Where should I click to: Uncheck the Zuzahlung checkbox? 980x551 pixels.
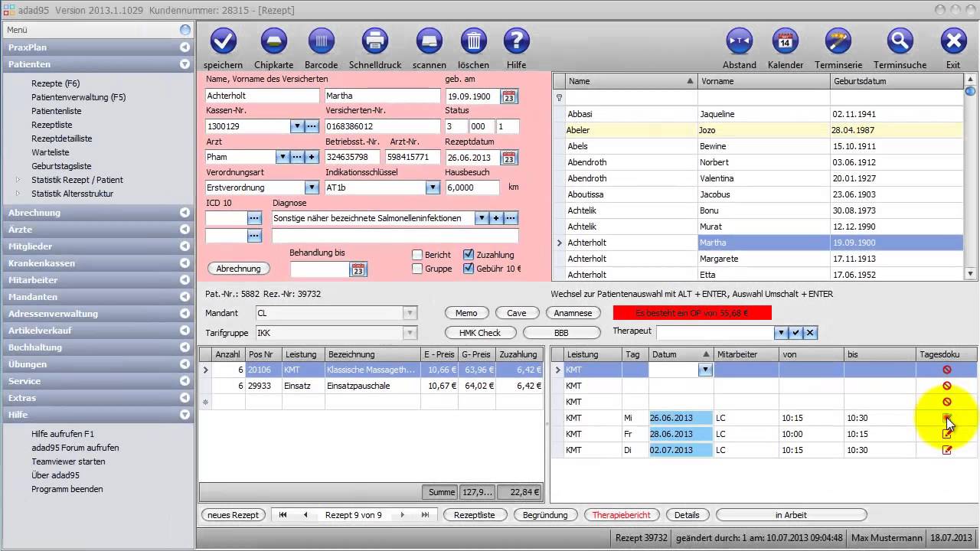point(469,255)
